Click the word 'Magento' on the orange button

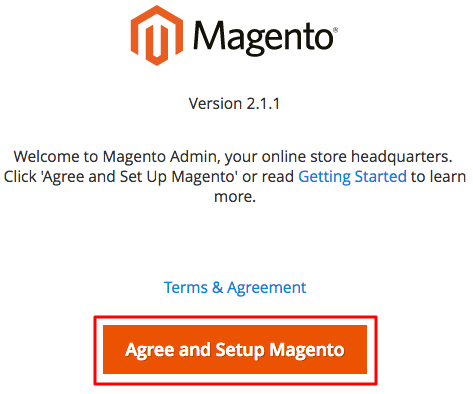307,350
